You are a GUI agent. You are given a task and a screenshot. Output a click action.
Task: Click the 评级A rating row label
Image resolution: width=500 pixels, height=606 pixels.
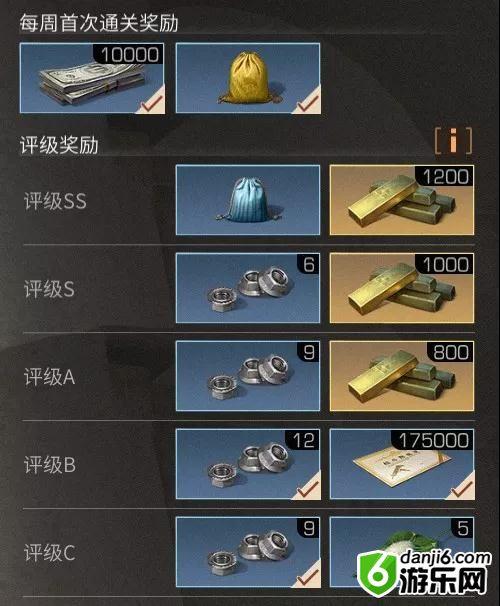coord(49,377)
